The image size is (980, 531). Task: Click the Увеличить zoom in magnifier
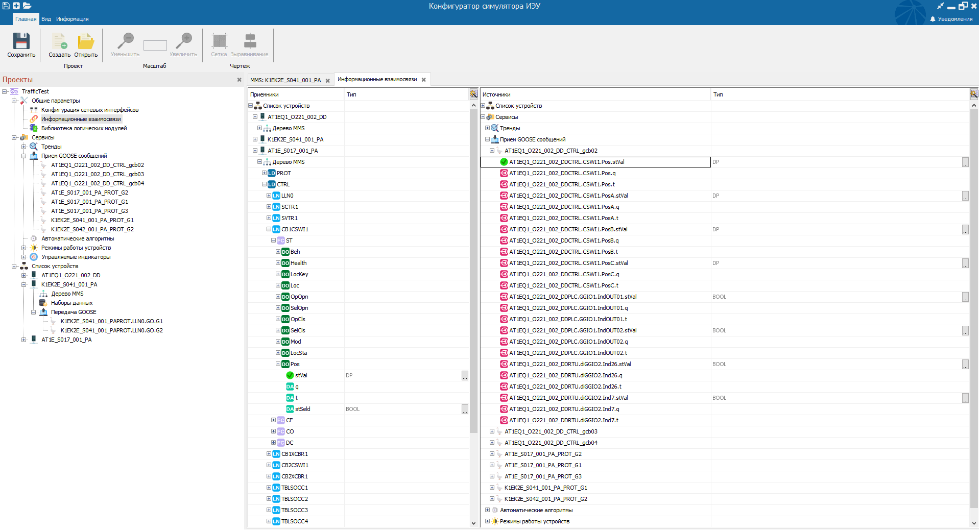183,41
